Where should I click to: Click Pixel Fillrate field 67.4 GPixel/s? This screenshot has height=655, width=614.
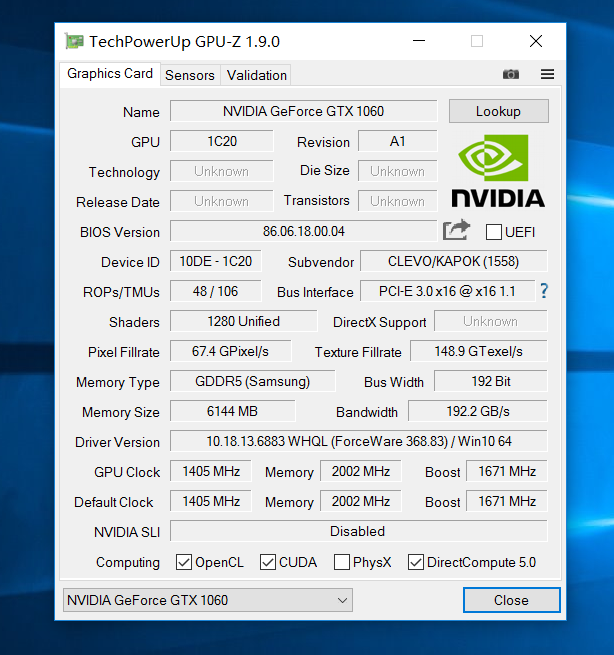[231, 351]
